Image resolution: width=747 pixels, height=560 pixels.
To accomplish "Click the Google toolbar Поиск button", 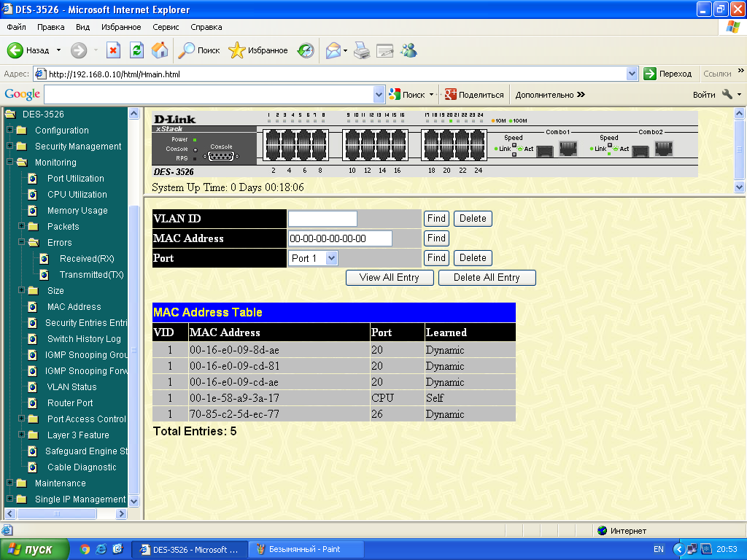I will 407,94.
